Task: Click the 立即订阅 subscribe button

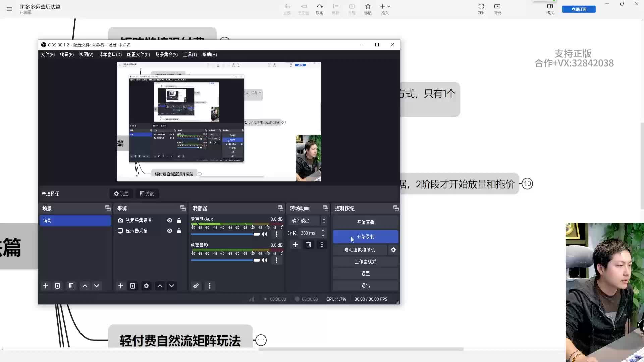Action: [579, 9]
